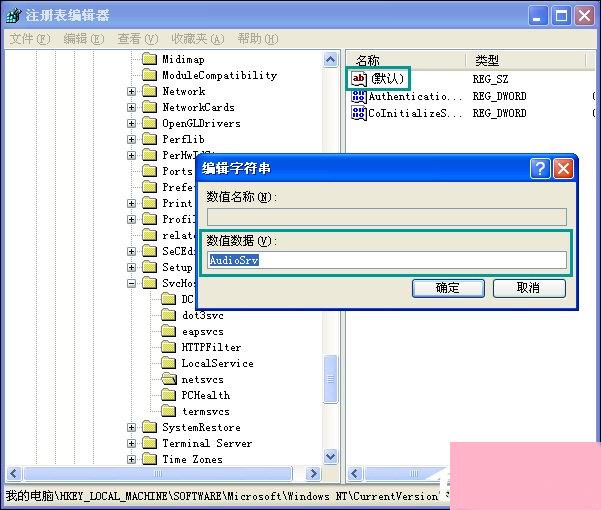Expand the Perflib tree node

pos(131,139)
